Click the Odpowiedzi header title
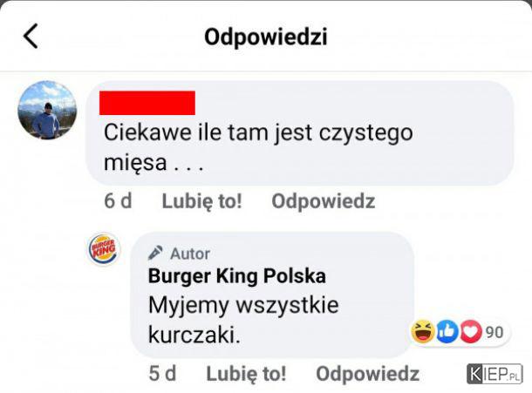The width and height of the screenshot is (532, 393). pyautogui.click(x=266, y=37)
